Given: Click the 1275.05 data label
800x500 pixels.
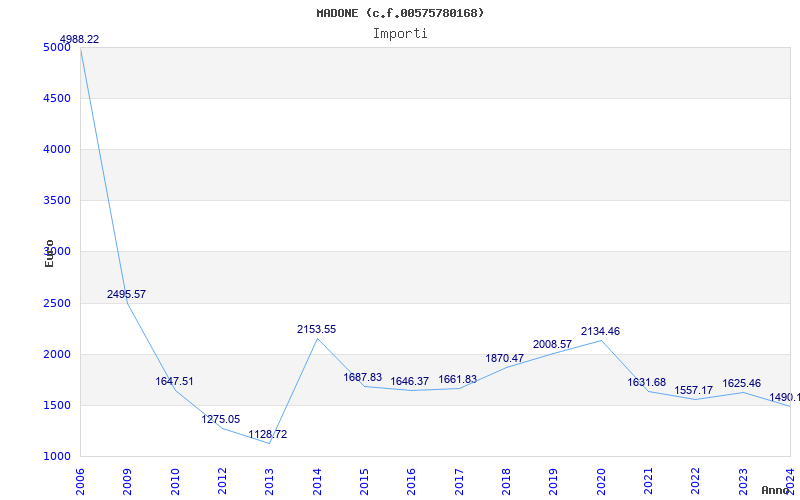Looking at the screenshot, I should [x=220, y=419].
